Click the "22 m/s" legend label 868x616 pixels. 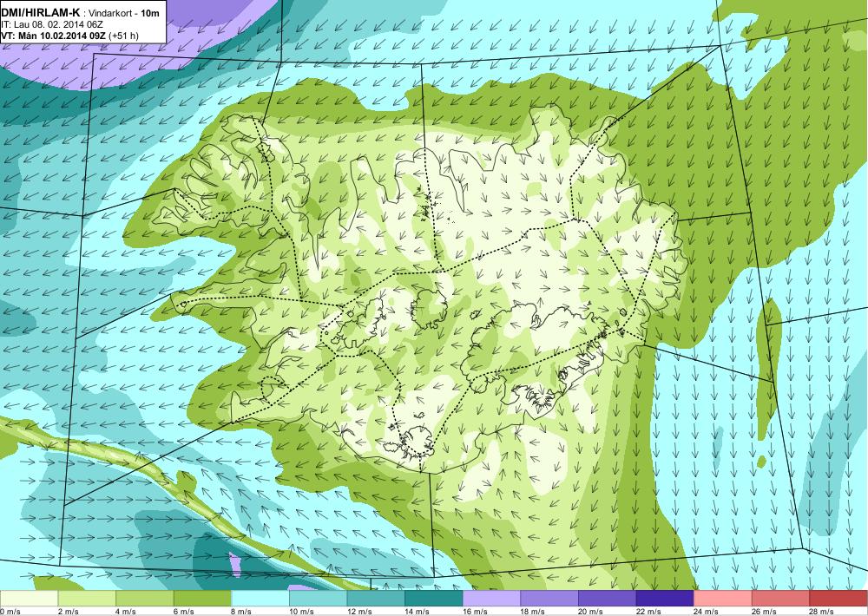pyautogui.click(x=648, y=612)
